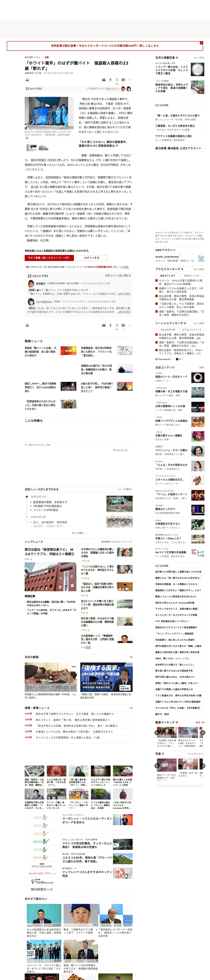Share on X icon at article top
Viewport: 210px width, 980px height.
click(x=117, y=80)
